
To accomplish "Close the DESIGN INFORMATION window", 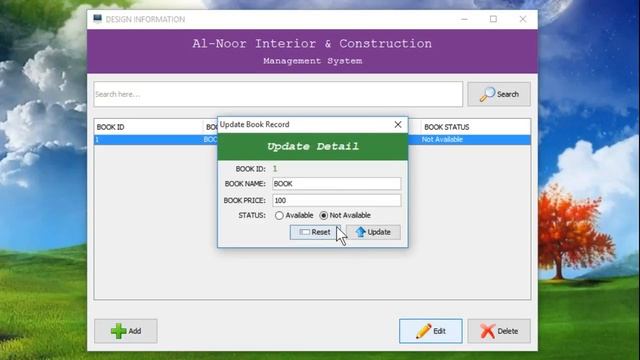I will [523, 19].
